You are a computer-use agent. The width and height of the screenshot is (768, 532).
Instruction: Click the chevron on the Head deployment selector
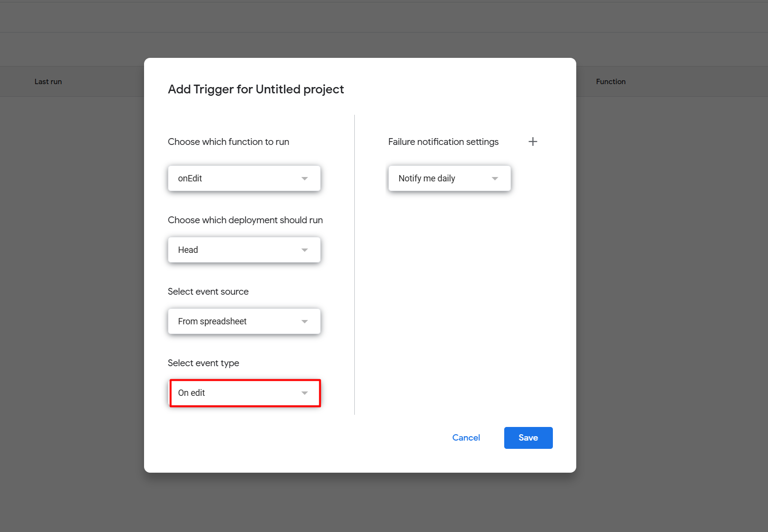tap(305, 249)
